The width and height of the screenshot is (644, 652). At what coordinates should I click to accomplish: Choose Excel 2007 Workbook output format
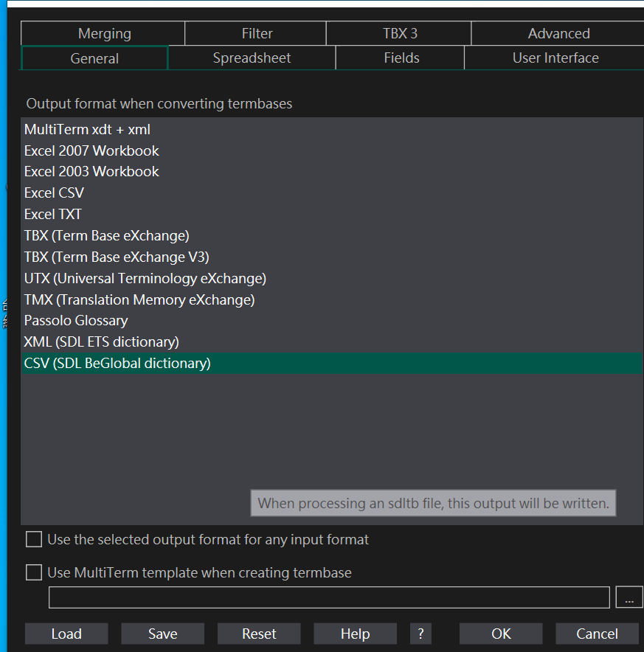tap(91, 150)
